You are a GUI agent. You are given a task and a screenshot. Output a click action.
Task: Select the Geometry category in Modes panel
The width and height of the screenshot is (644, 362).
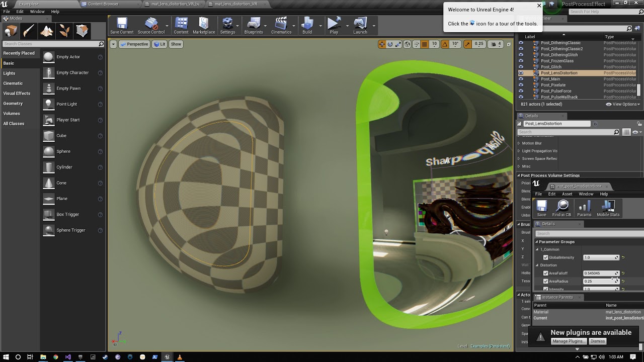click(13, 104)
